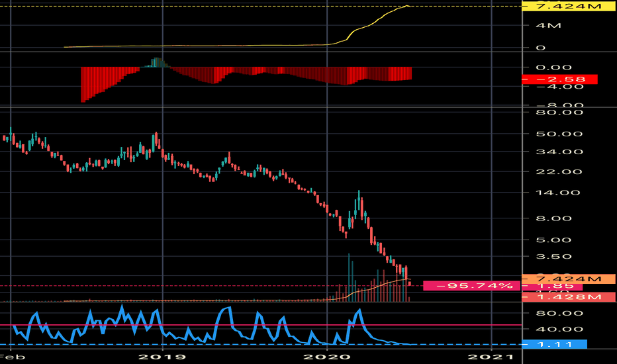Select the 1.85 current price tag
The height and width of the screenshot is (364, 617).
[551, 286]
